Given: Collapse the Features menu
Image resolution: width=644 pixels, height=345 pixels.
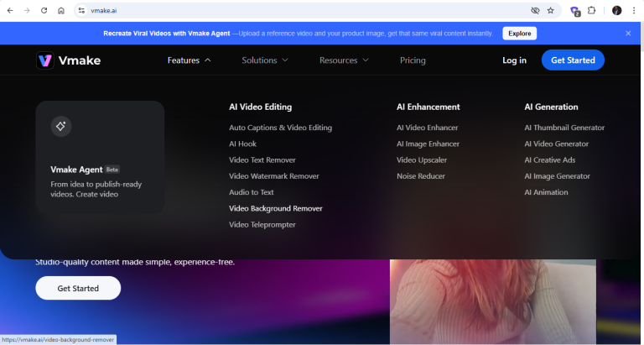Looking at the screenshot, I should (x=189, y=60).
